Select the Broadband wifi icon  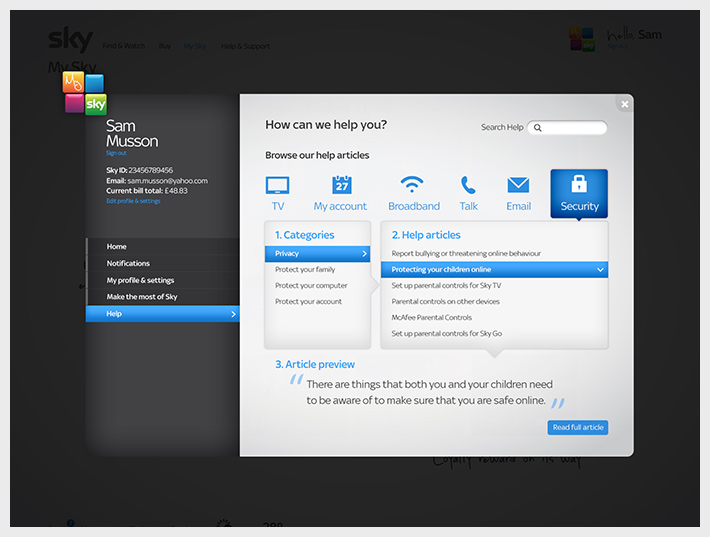412,184
